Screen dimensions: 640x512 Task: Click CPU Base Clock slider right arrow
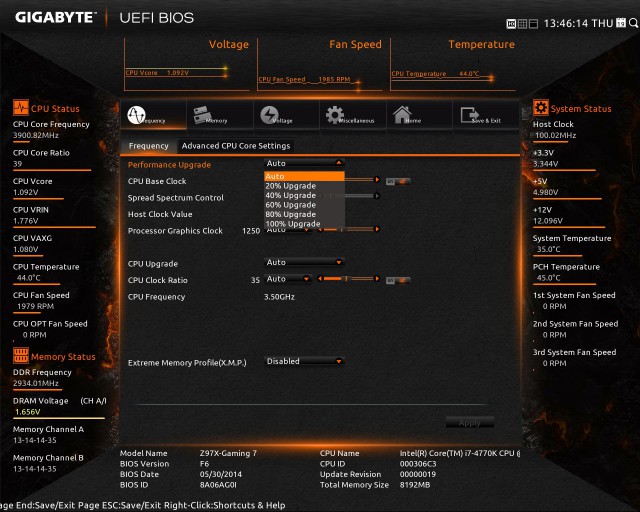[x=377, y=180]
